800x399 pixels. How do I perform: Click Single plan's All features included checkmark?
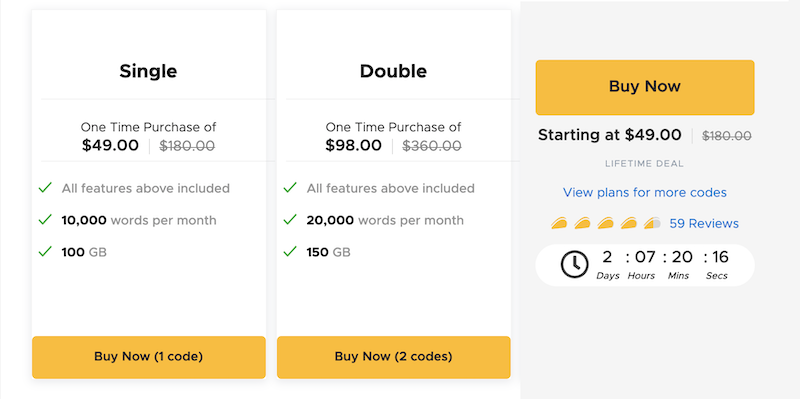45,188
